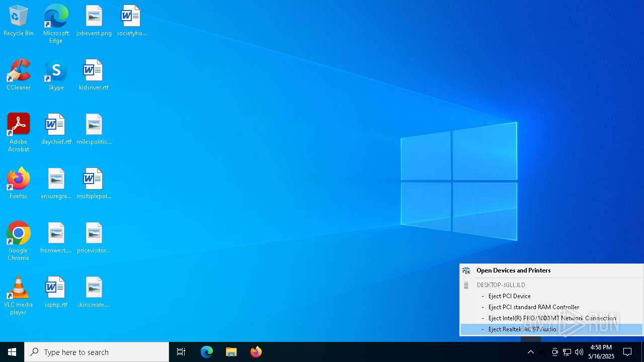Select the VLC media player shortcut

coord(19,296)
